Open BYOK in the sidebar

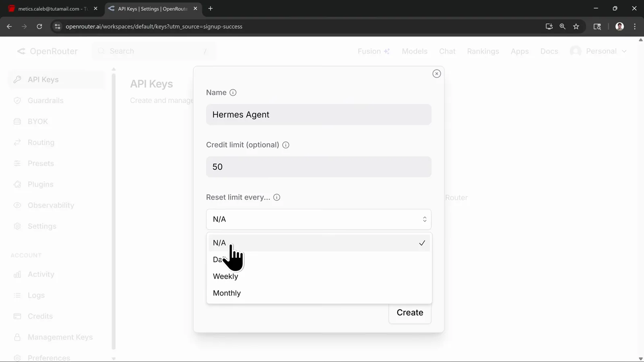pos(56,121)
